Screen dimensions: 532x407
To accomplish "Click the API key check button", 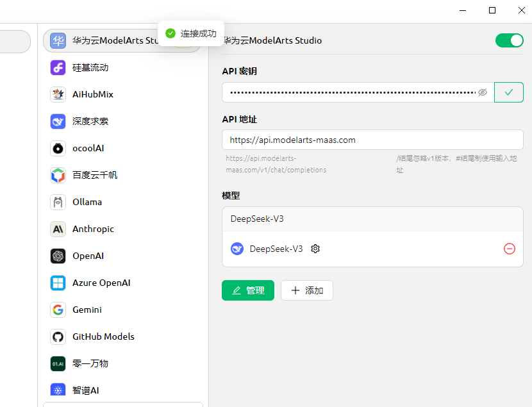I will coord(508,92).
